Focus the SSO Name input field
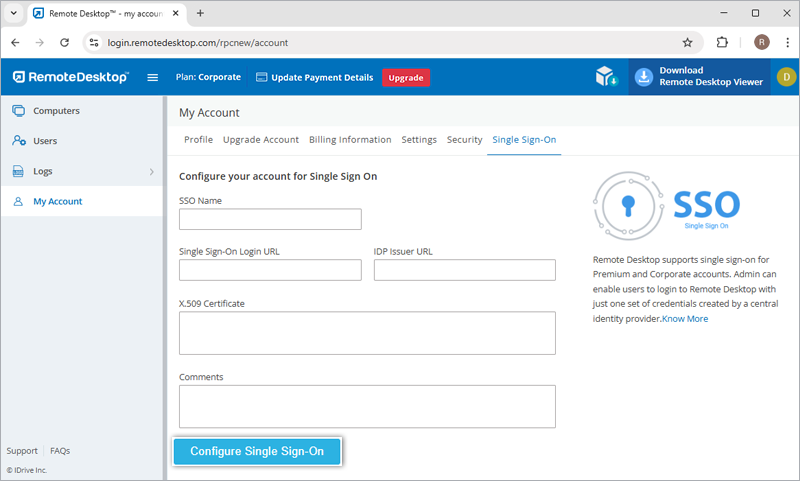This screenshot has height=481, width=800. 270,220
